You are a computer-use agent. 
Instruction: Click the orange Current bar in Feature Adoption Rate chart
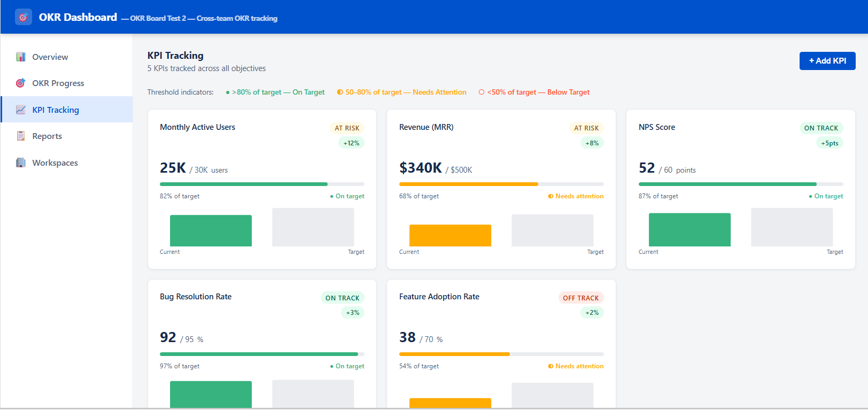tap(450, 404)
